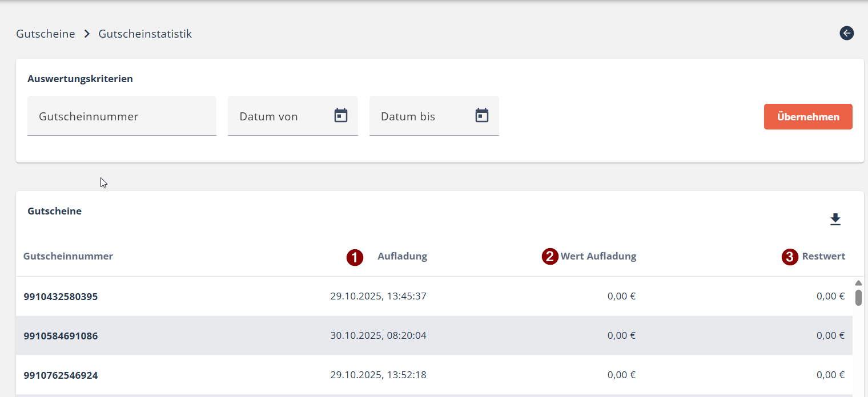868x397 pixels.
Task: Open the Datum von calendar picker
Action: pos(341,116)
